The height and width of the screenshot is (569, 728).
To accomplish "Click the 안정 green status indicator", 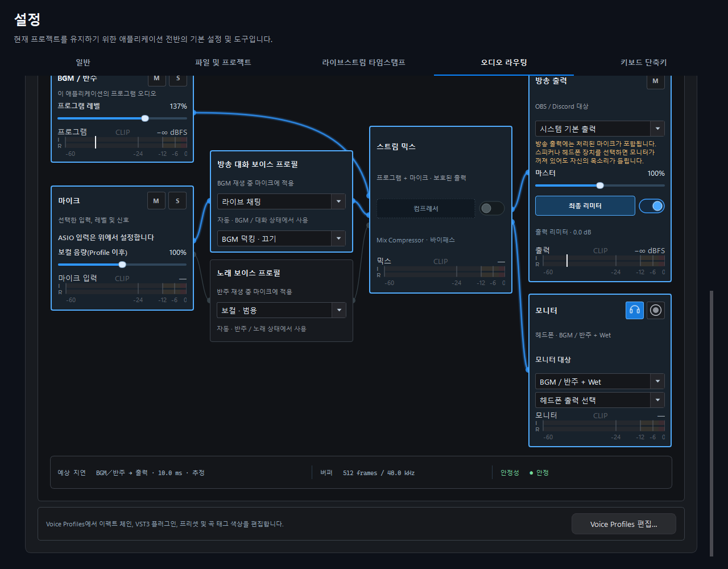I will pos(539,473).
